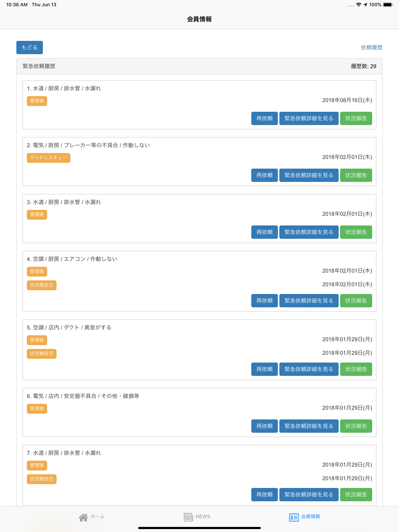Click 再依頼 for entry 1 水道 排水管
The width and height of the screenshot is (399, 532).
[265, 118]
